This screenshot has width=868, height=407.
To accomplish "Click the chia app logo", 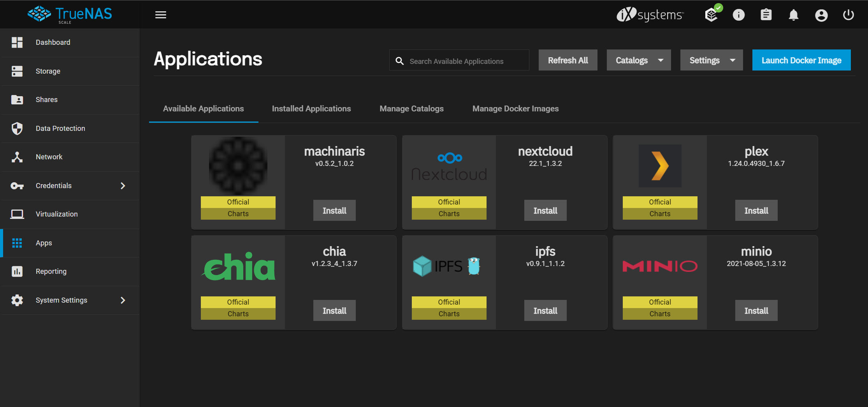I will tap(238, 266).
